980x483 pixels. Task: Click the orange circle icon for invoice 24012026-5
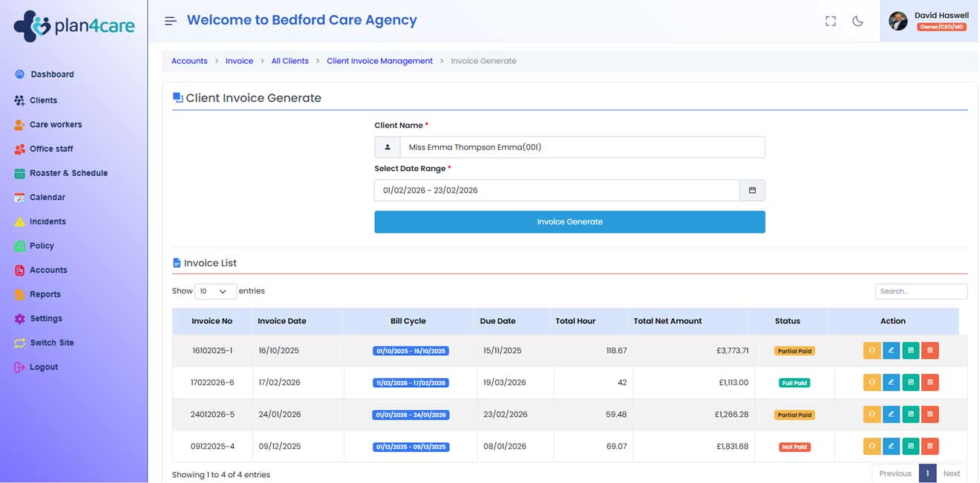click(872, 415)
